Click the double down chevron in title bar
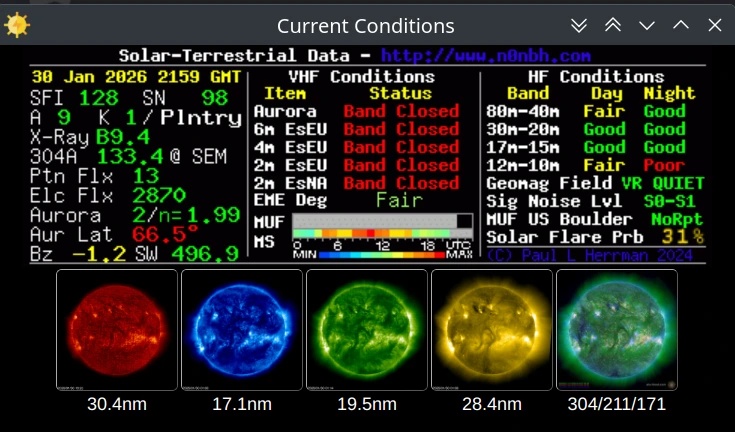This screenshot has width=735, height=432. point(580,25)
